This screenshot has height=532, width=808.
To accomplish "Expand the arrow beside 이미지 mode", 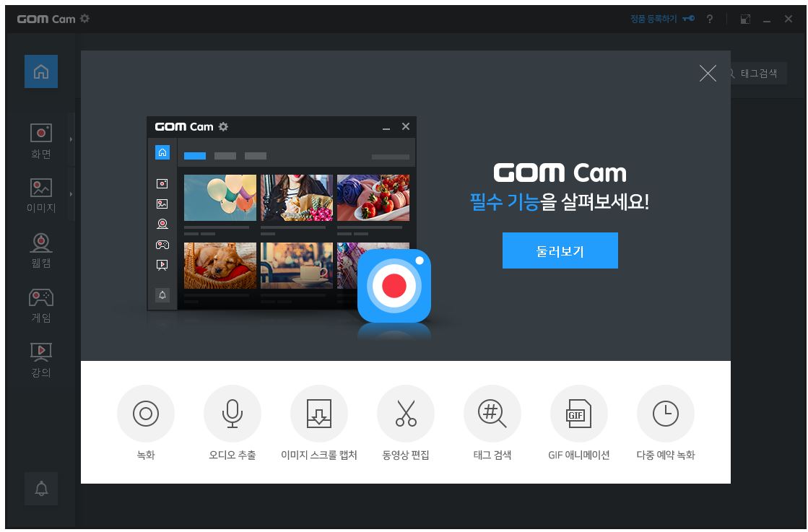I will pos(71,194).
